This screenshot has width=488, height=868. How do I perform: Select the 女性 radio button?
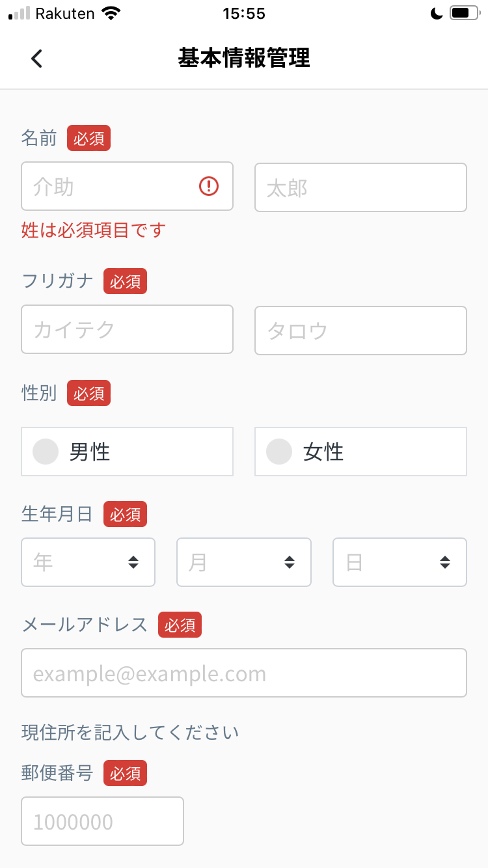280,452
